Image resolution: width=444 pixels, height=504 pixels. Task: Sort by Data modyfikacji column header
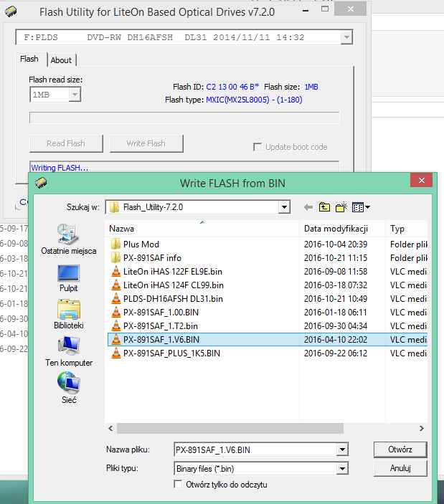342,229
